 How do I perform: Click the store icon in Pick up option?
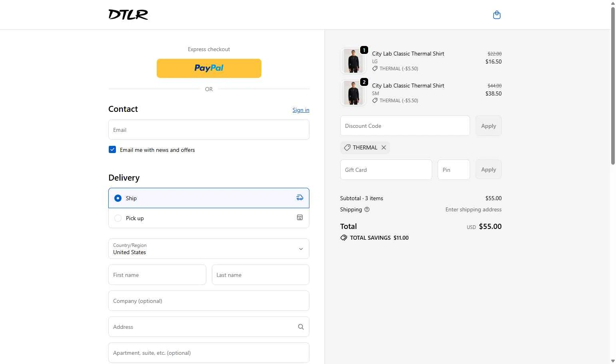click(300, 217)
